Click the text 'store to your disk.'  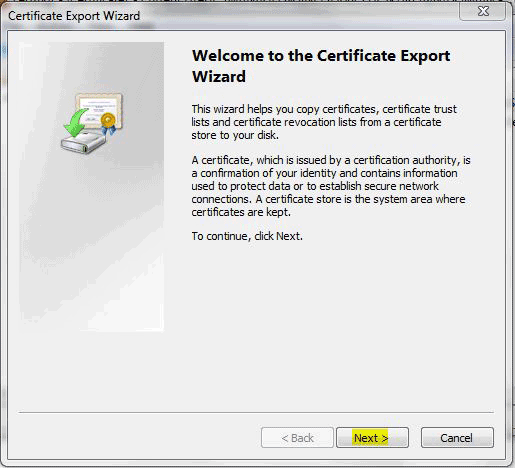(235, 135)
